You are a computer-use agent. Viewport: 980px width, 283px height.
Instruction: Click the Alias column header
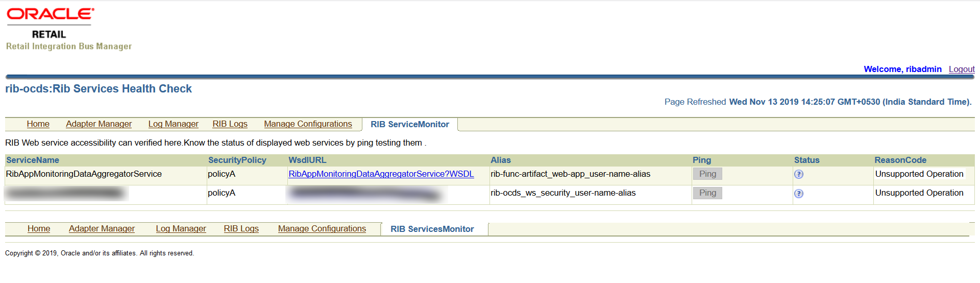tap(501, 160)
